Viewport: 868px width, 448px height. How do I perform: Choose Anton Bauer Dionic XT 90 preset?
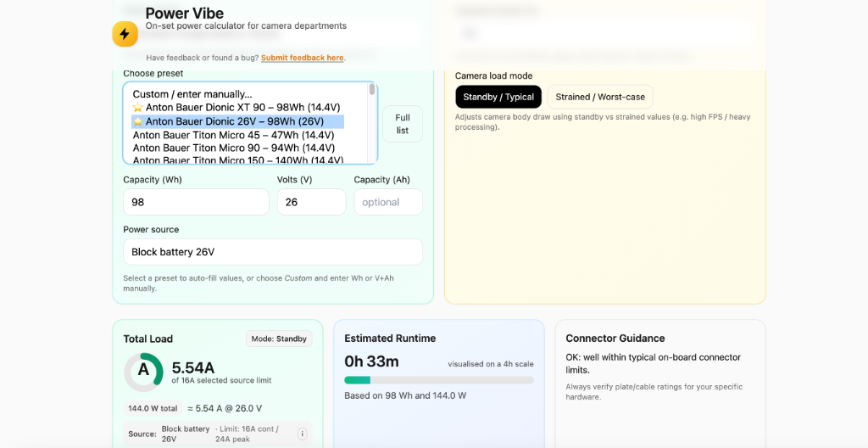(x=236, y=108)
